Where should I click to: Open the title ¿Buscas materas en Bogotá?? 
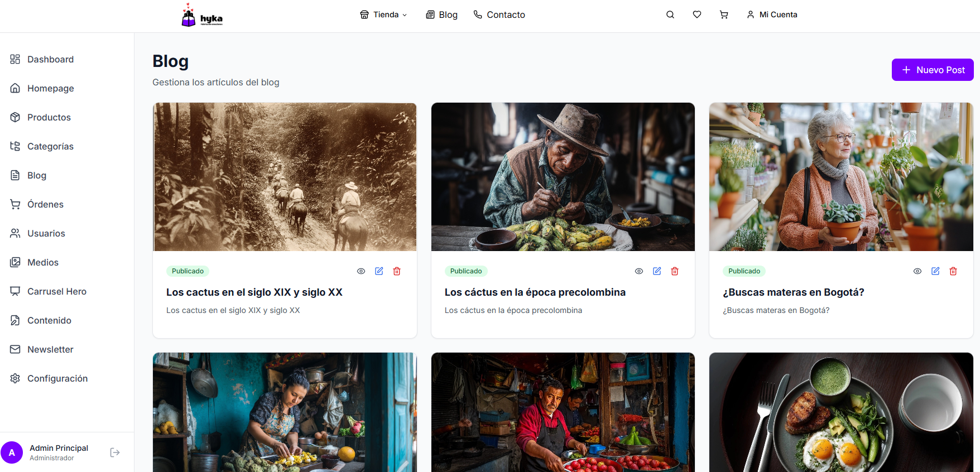coord(794,292)
